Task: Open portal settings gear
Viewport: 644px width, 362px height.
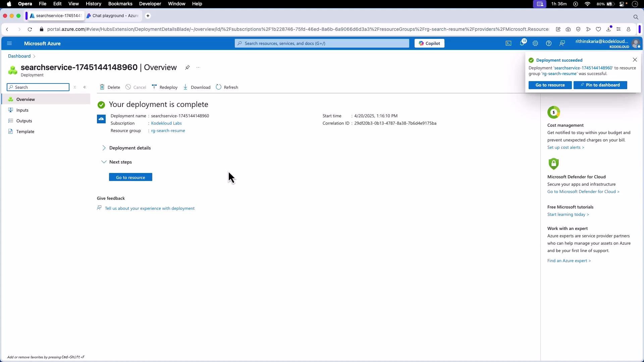Action: pos(535,44)
